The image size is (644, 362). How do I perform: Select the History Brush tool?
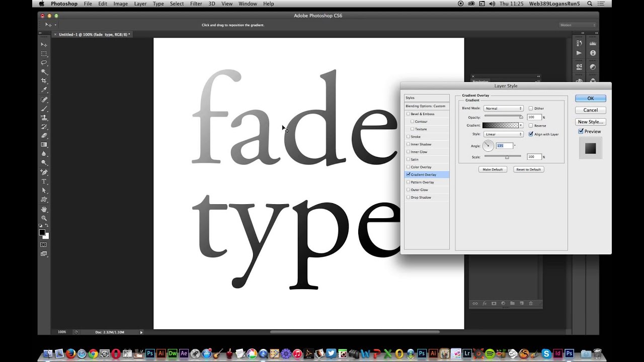(x=44, y=127)
